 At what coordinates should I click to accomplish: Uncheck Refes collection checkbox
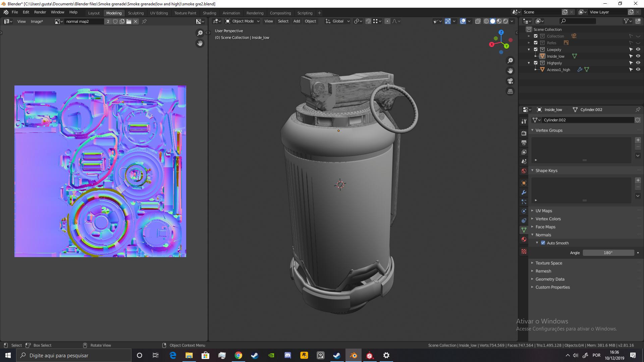tap(536, 43)
